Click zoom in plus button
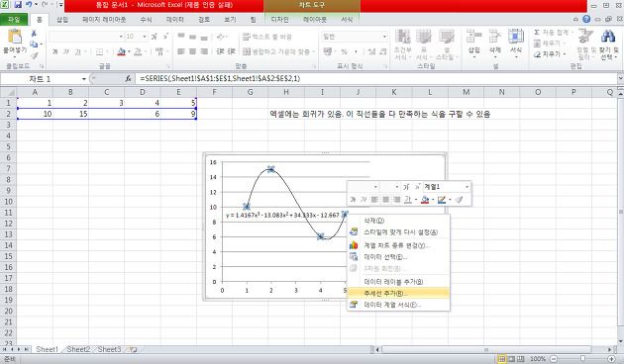624x364 pixels. pos(612,359)
